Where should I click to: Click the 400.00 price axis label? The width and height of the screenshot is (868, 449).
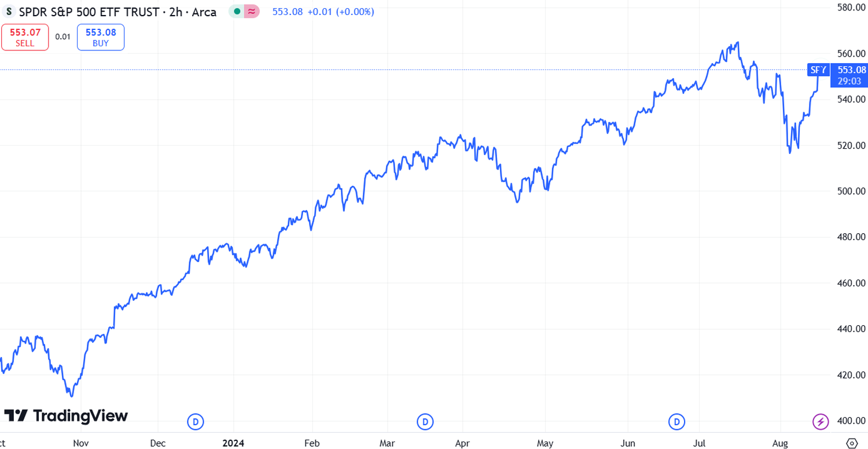pyautogui.click(x=850, y=421)
